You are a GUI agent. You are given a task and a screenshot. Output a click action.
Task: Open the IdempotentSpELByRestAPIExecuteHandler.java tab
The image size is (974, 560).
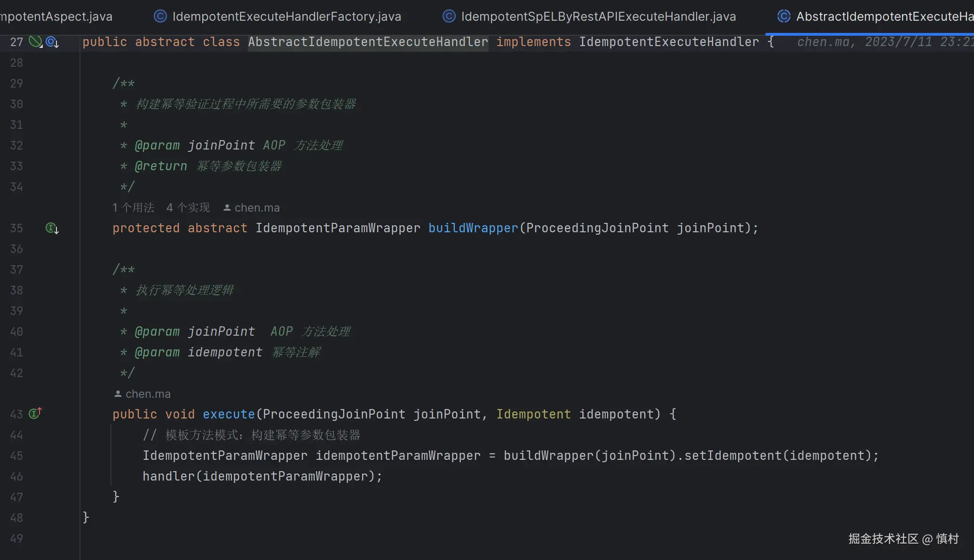598,16
